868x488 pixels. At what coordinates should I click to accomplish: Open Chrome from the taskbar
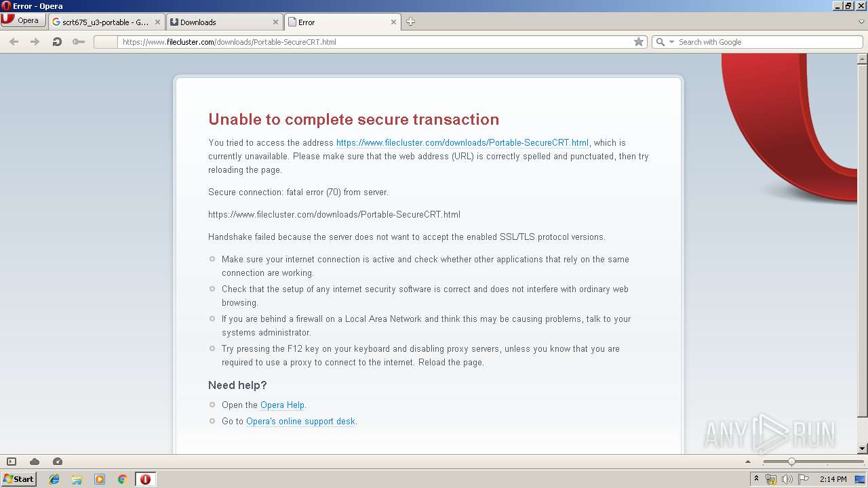pos(122,479)
